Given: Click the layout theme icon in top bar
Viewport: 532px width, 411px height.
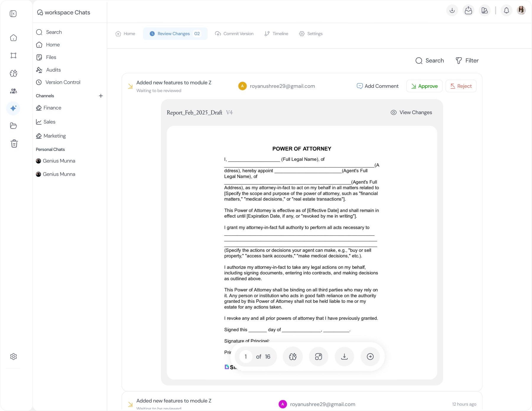Looking at the screenshot, I should coord(485,10).
